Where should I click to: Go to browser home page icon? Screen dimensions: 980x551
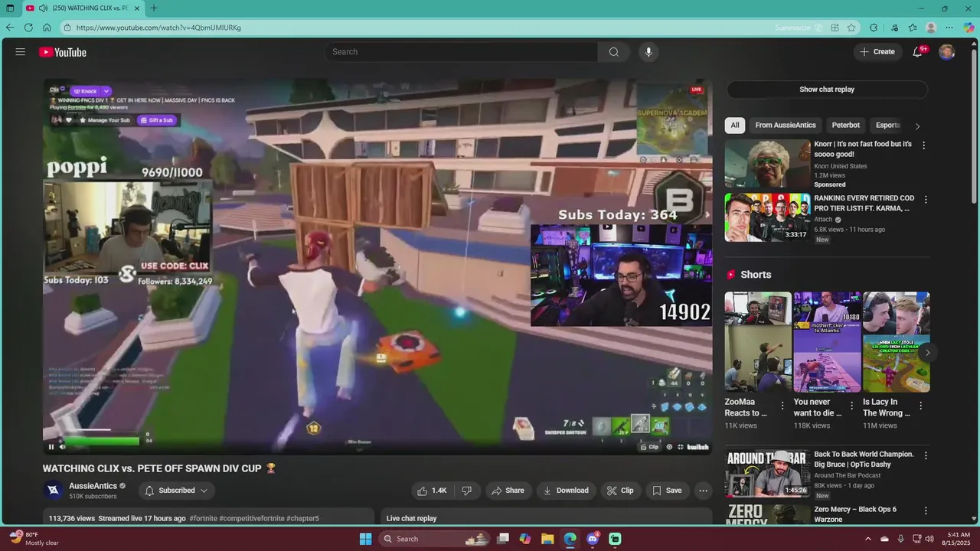[x=47, y=28]
